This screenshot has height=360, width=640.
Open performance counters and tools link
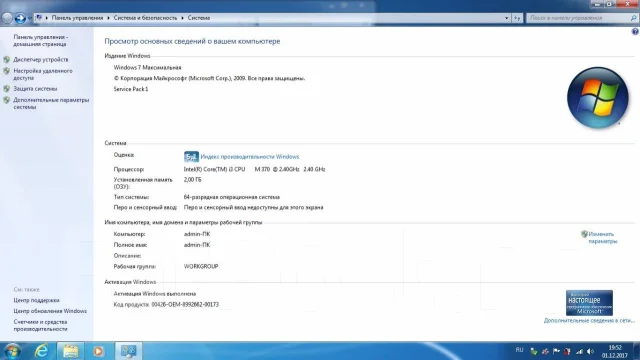coord(40,325)
